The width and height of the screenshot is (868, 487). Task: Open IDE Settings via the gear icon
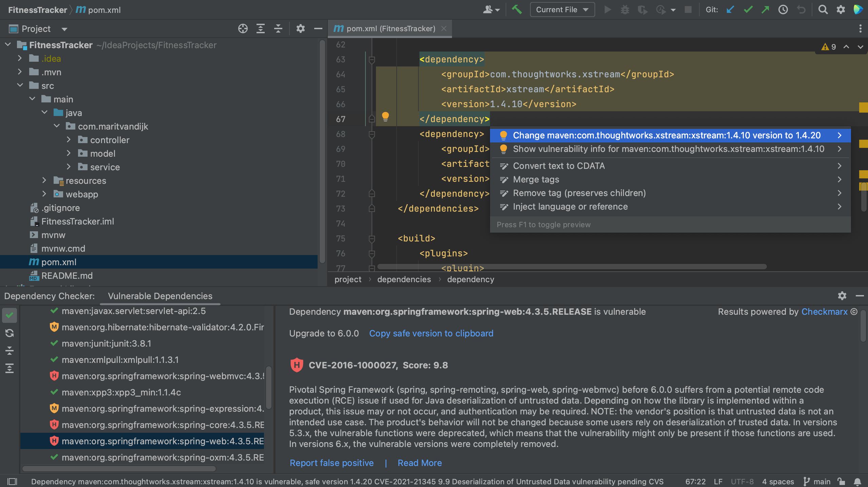click(841, 9)
